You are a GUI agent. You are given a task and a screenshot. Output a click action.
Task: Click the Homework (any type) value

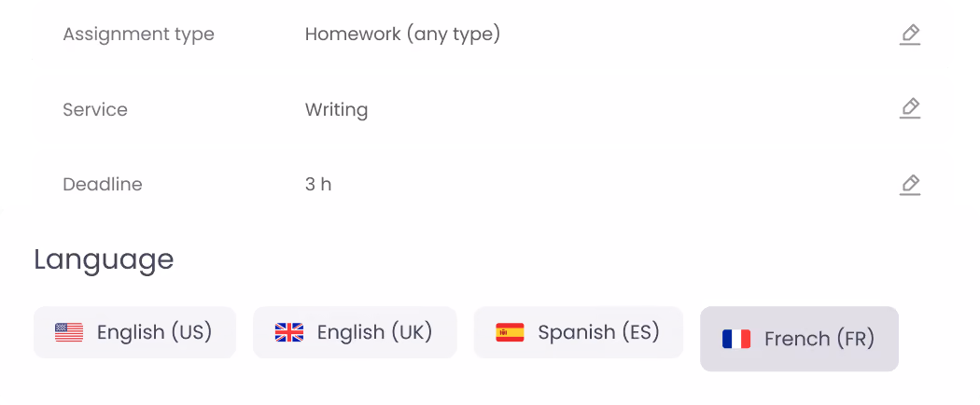click(402, 35)
